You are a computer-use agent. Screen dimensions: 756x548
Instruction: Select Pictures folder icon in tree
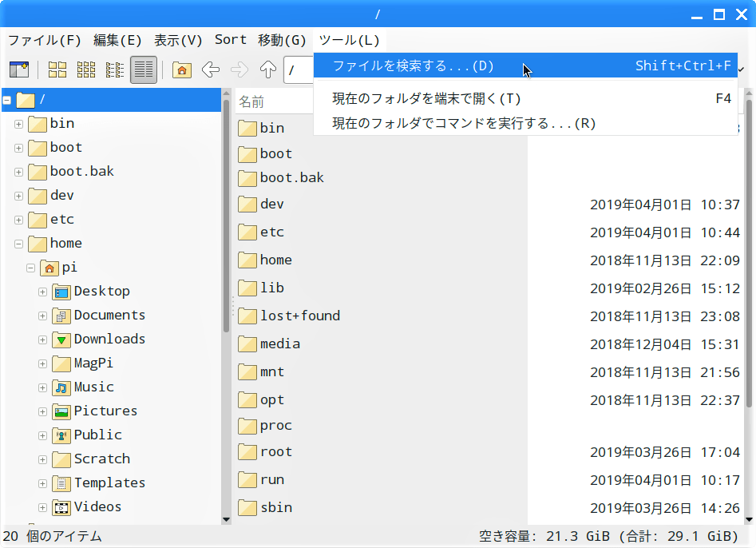[x=61, y=411]
